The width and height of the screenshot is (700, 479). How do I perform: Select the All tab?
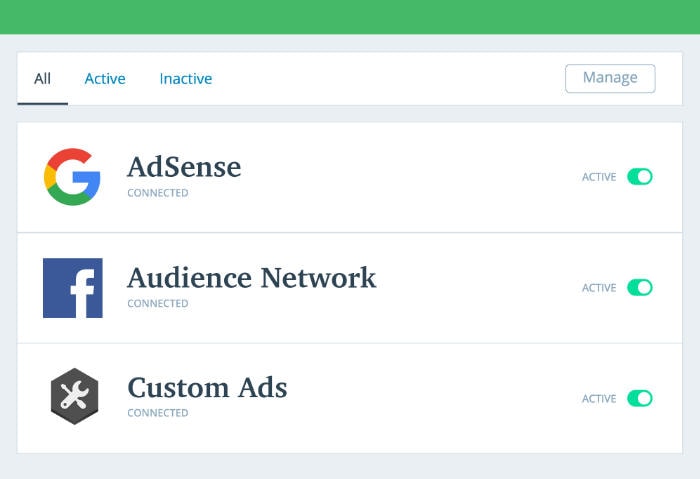pos(42,79)
